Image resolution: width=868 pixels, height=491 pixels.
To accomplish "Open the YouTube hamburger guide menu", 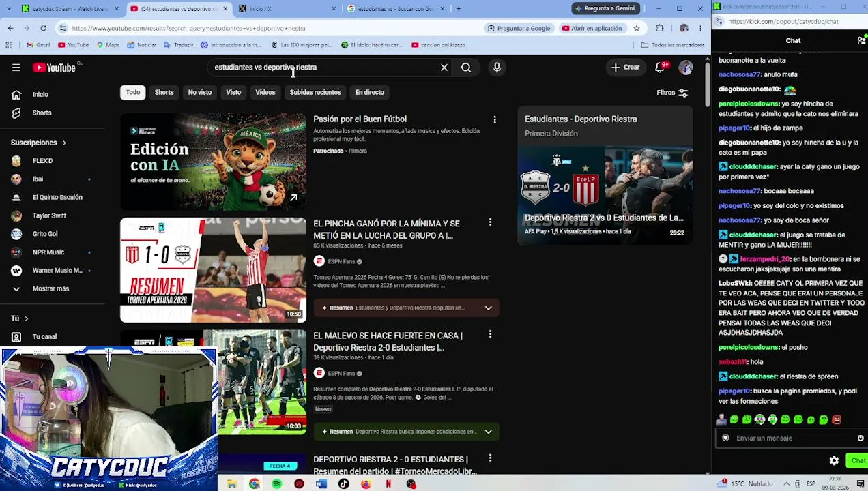I will coord(16,68).
